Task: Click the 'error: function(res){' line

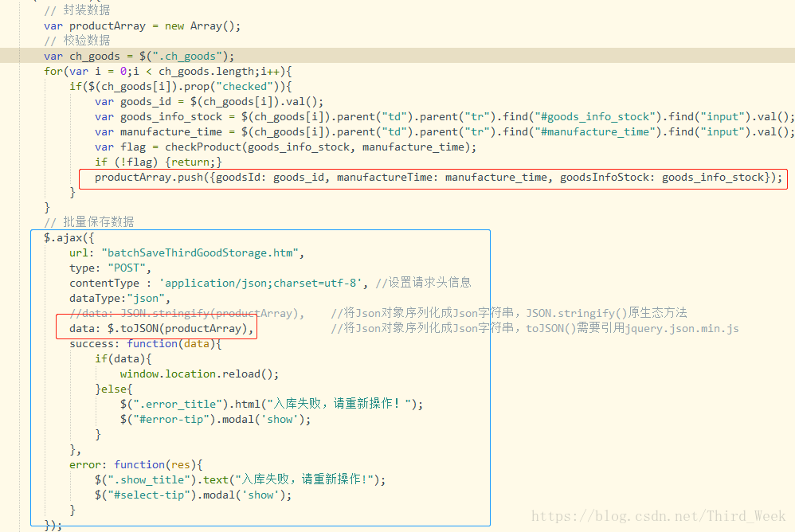Action: point(136,464)
